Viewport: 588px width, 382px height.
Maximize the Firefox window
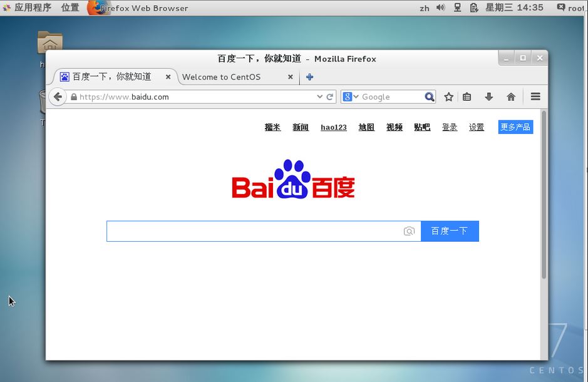pyautogui.click(x=523, y=58)
